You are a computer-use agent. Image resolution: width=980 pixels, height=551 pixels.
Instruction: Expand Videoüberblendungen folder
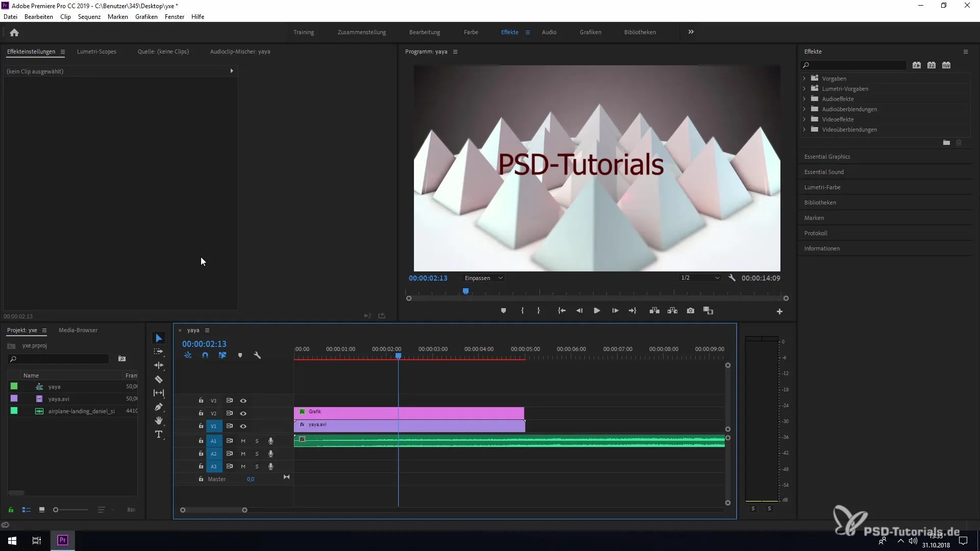coord(804,129)
